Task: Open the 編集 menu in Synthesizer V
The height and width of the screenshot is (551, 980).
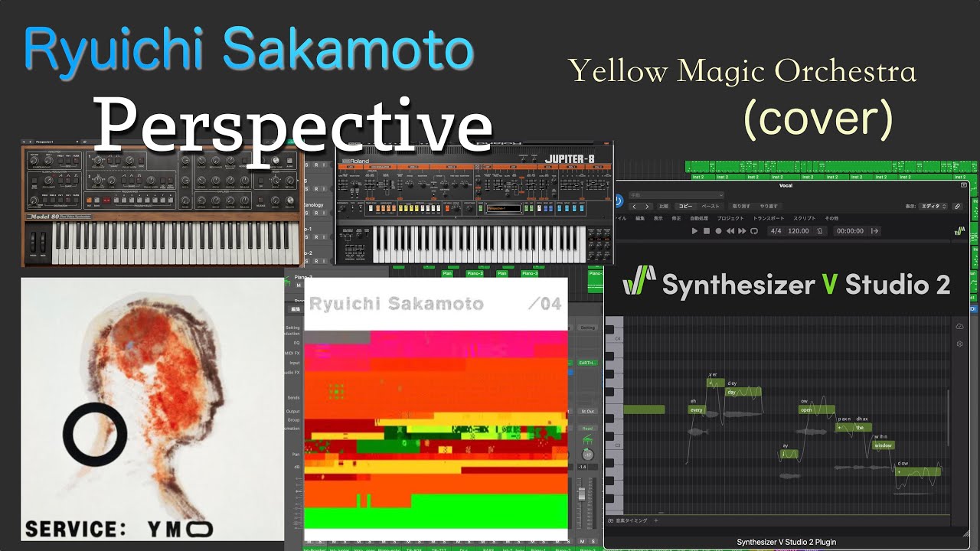Action: pyautogui.click(x=640, y=218)
